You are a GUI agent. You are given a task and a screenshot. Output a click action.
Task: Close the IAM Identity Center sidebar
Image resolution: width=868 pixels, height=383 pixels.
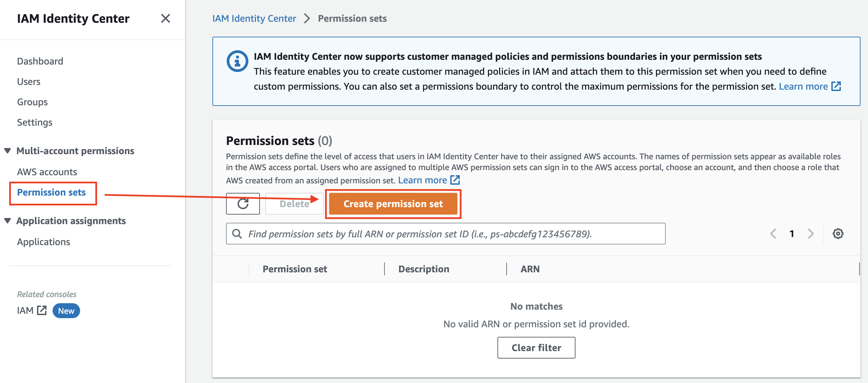tap(165, 18)
